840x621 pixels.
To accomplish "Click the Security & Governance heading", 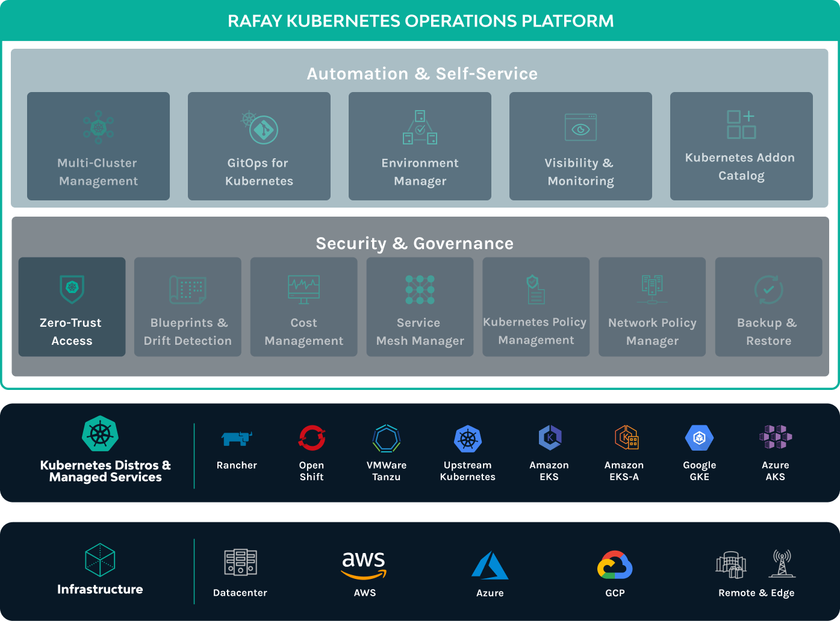I will [415, 243].
